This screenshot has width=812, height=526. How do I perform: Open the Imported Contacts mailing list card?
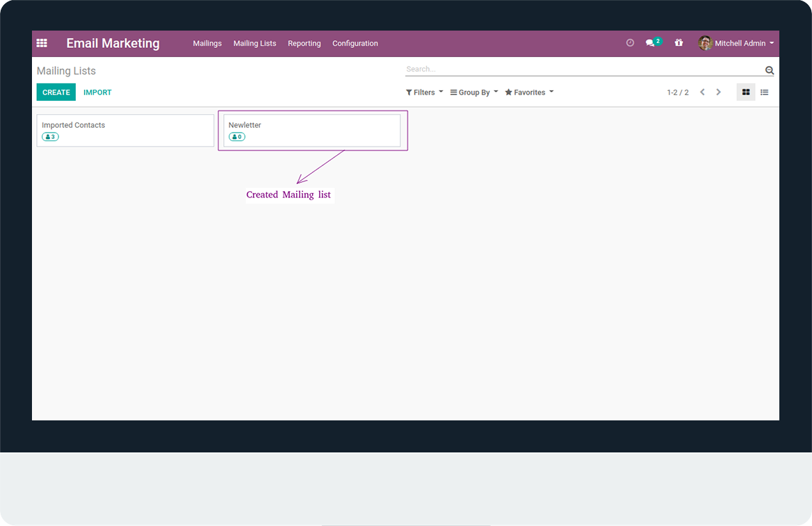pos(125,131)
